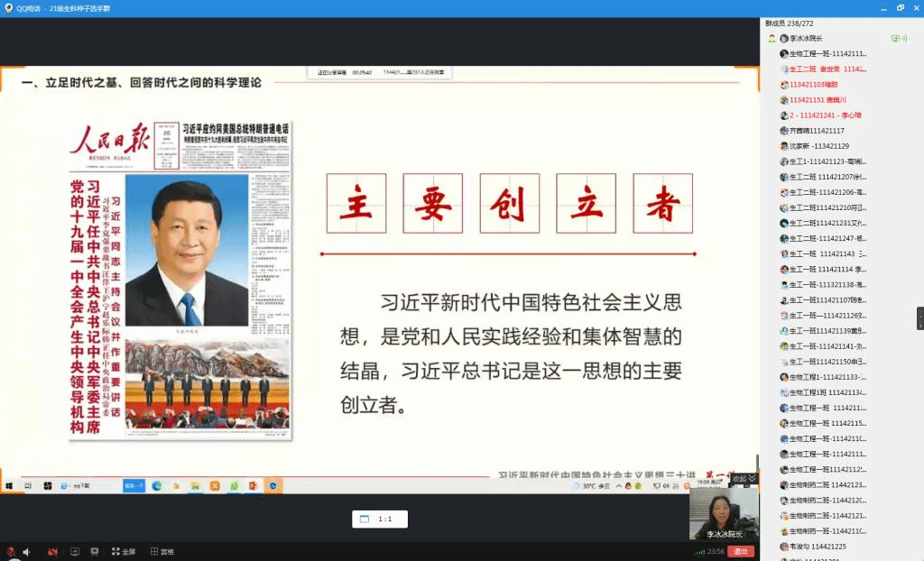Click the signal strength bars indicator

point(699,551)
